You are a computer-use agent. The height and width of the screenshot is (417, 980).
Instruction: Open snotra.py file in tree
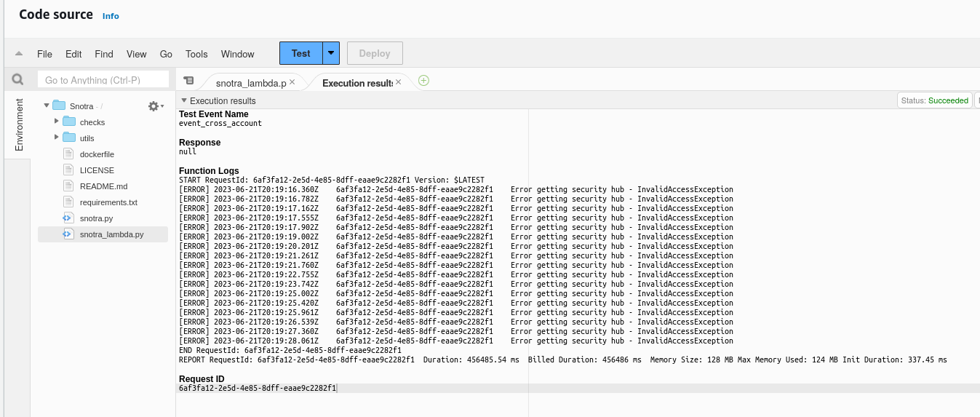click(96, 218)
